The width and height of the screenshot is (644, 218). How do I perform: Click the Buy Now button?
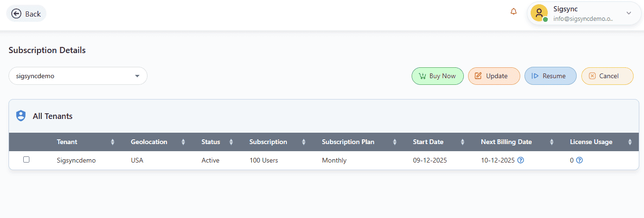point(437,76)
